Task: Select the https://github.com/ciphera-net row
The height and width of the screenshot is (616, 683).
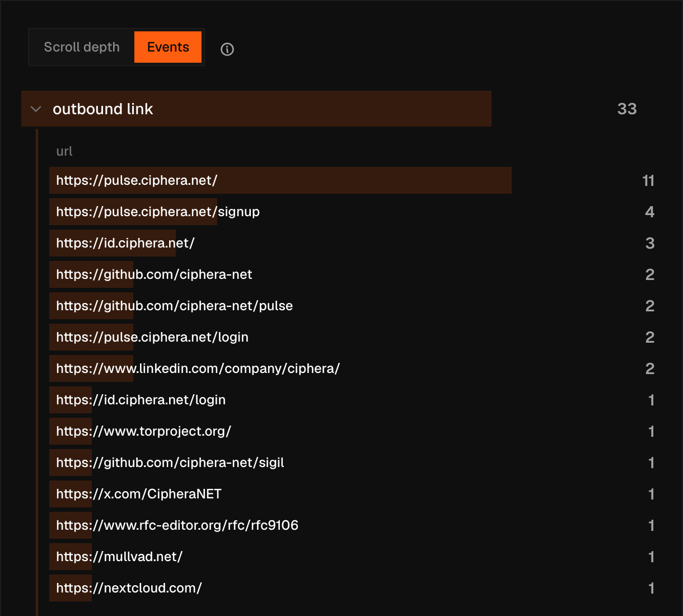Action: [355, 274]
